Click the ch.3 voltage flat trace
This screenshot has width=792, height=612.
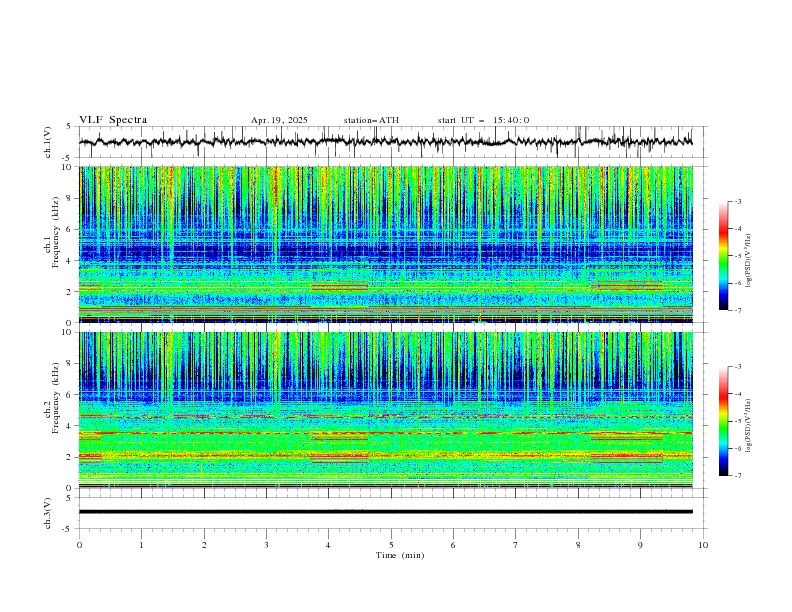386,512
